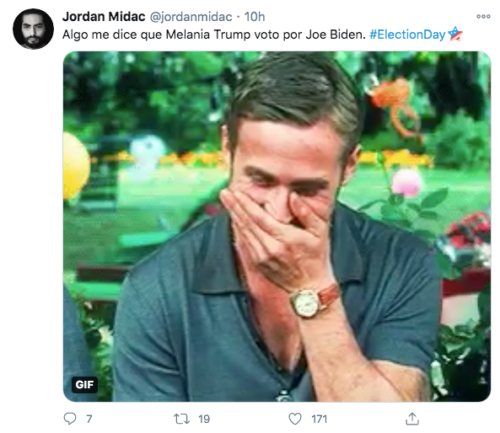Open the three-dot more options menu

coord(483,16)
